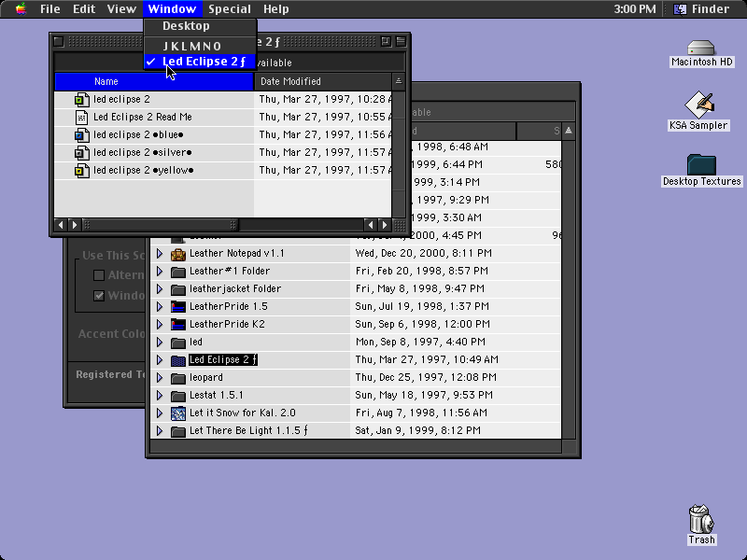The width and height of the screenshot is (747, 560).
Task: Click the left scroll arrow at the scrollbar's left end
Action: coord(61,225)
